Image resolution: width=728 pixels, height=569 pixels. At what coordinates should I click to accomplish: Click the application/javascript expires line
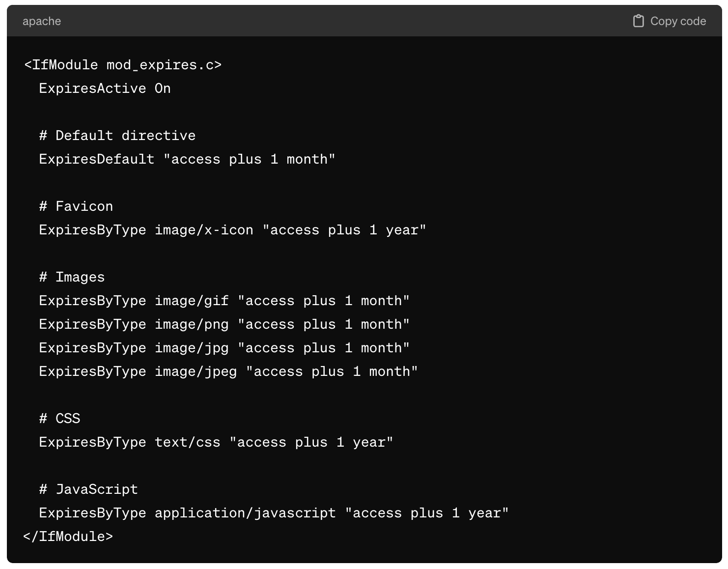click(x=274, y=513)
